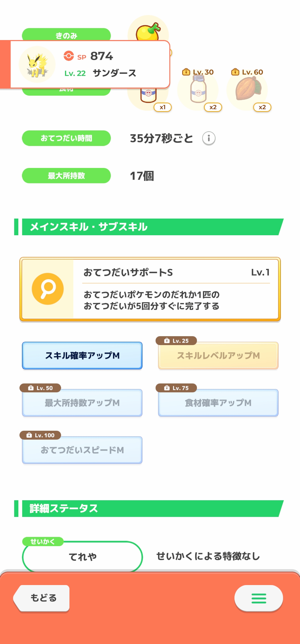Tap the info icon beside おてつだい時間
Viewport: 300px width, 644px height.
click(x=209, y=138)
